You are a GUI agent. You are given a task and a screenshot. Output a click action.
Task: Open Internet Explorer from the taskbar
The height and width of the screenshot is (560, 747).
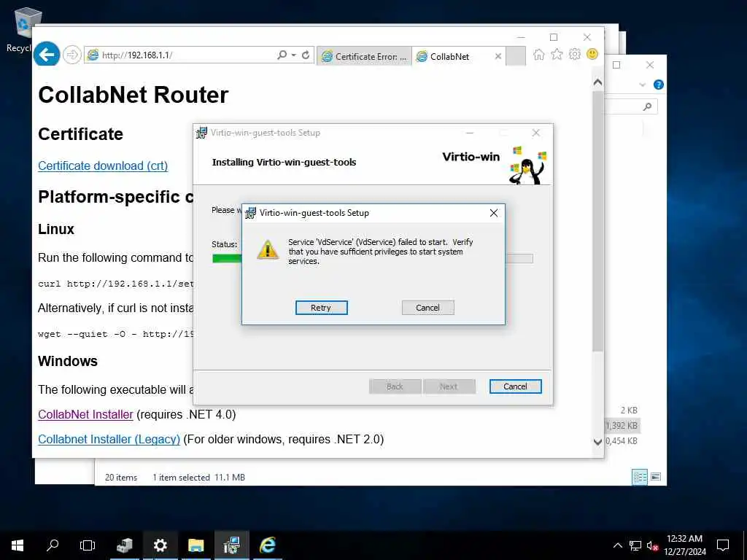coord(267,545)
